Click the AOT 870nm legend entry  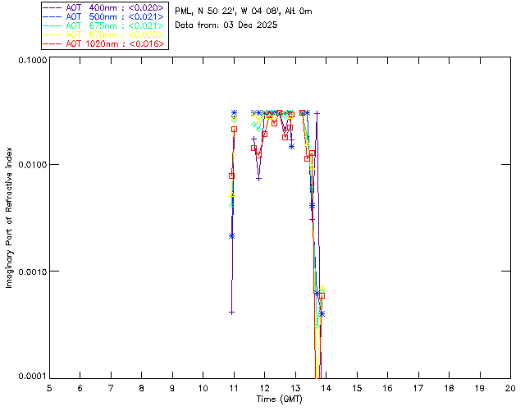tap(104, 34)
